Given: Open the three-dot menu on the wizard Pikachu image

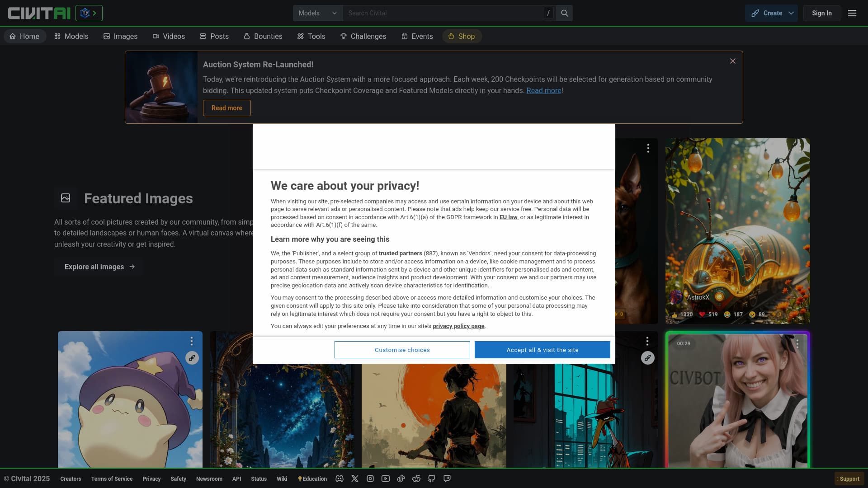Looking at the screenshot, I should (191, 342).
